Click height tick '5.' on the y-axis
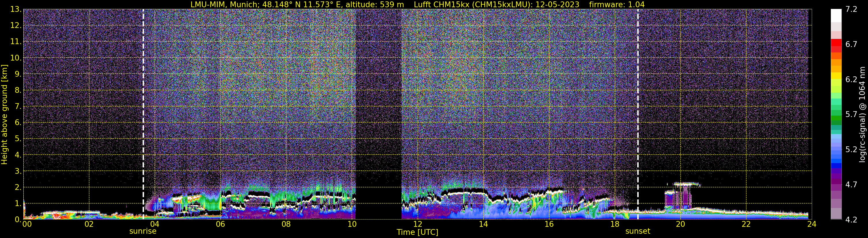 [x=18, y=139]
